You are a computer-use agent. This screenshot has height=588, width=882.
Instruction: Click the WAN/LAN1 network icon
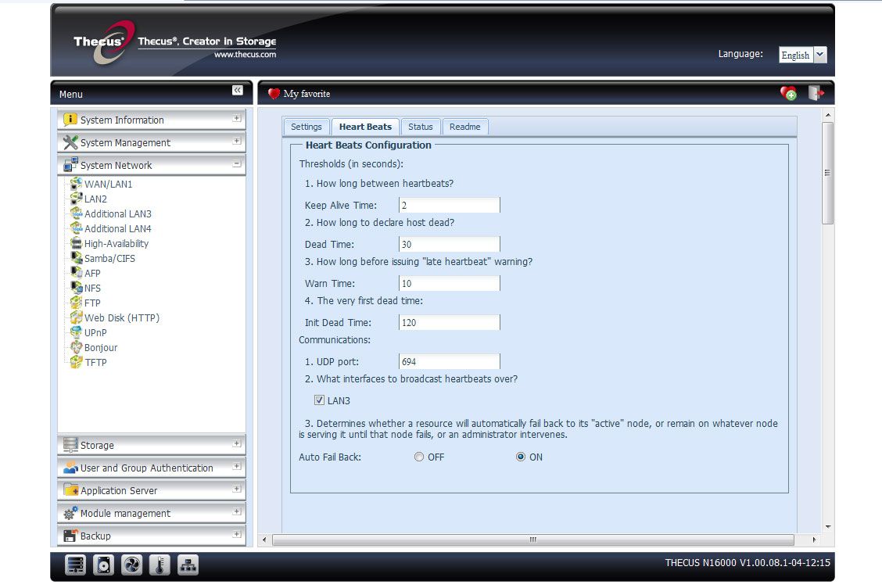(x=76, y=184)
